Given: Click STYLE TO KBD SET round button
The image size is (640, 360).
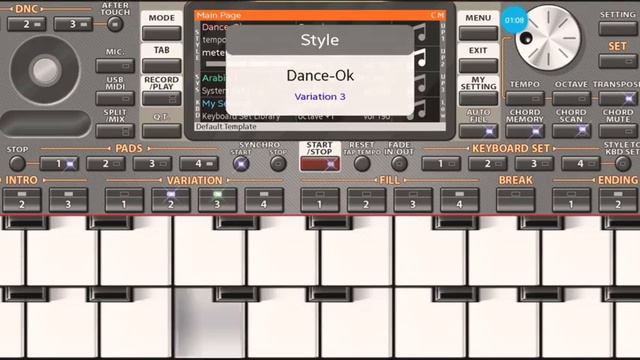Looking at the screenshot, I should coord(623,164).
